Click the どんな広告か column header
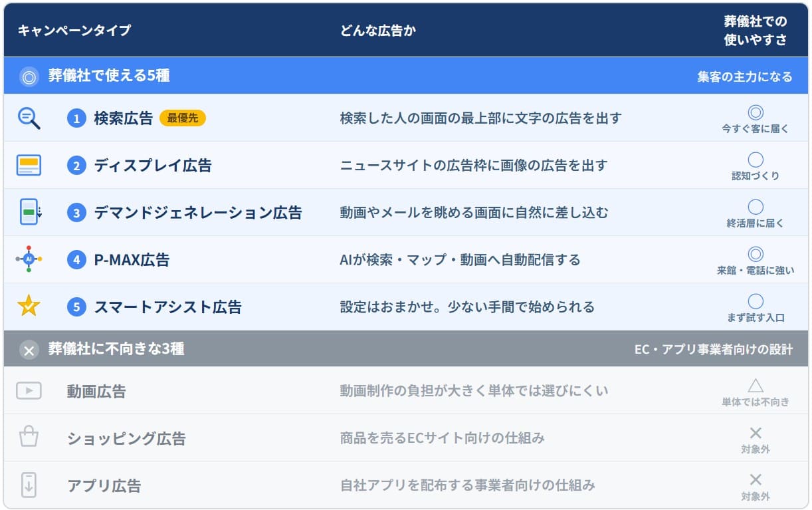Screen dimensions: 812x510 (377, 30)
